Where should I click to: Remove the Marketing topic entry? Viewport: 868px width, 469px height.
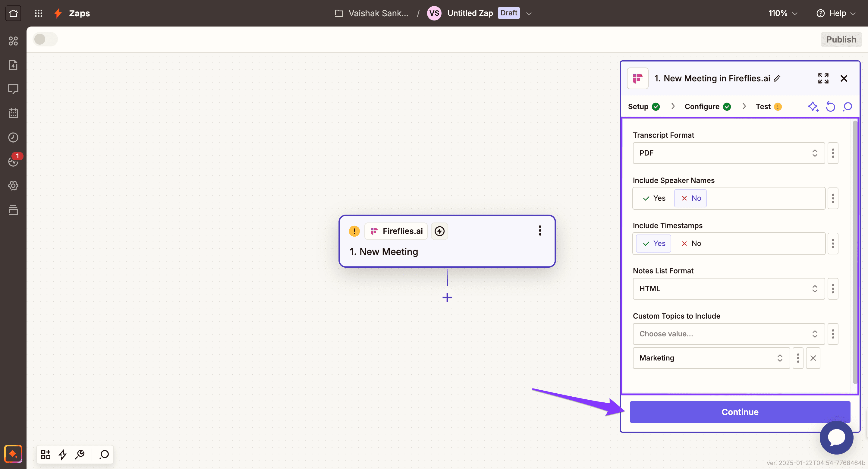point(813,358)
